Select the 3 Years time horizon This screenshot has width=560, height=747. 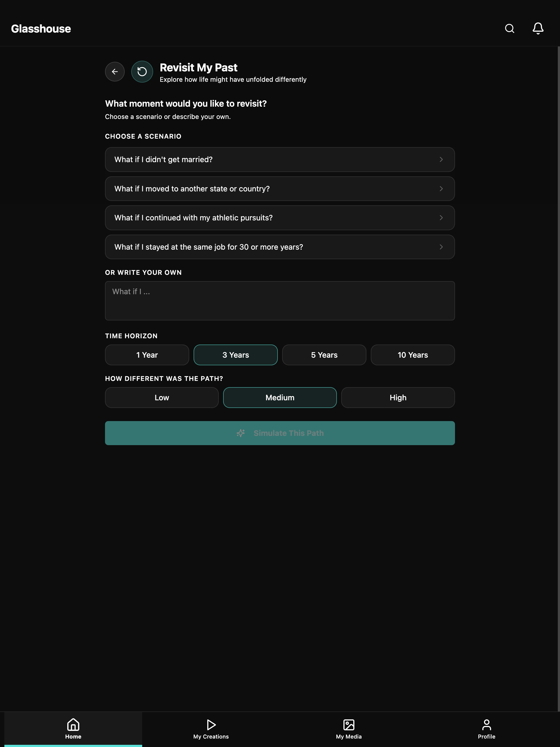coord(236,355)
